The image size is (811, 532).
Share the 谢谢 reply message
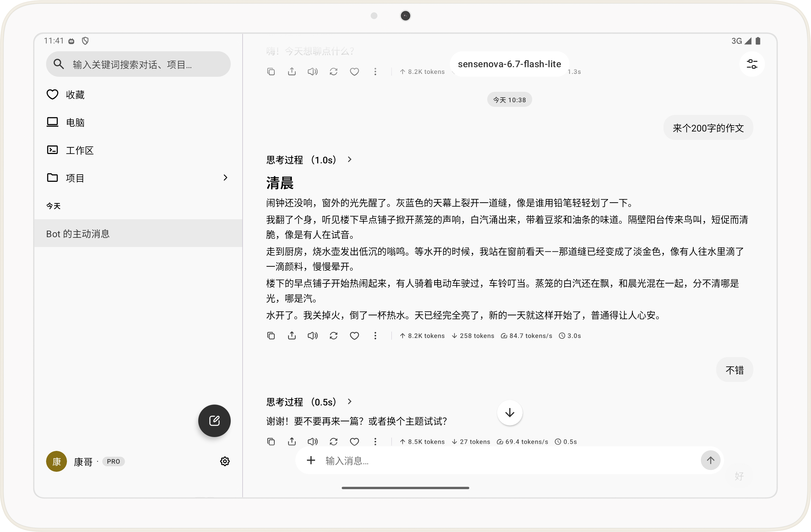[x=292, y=441]
